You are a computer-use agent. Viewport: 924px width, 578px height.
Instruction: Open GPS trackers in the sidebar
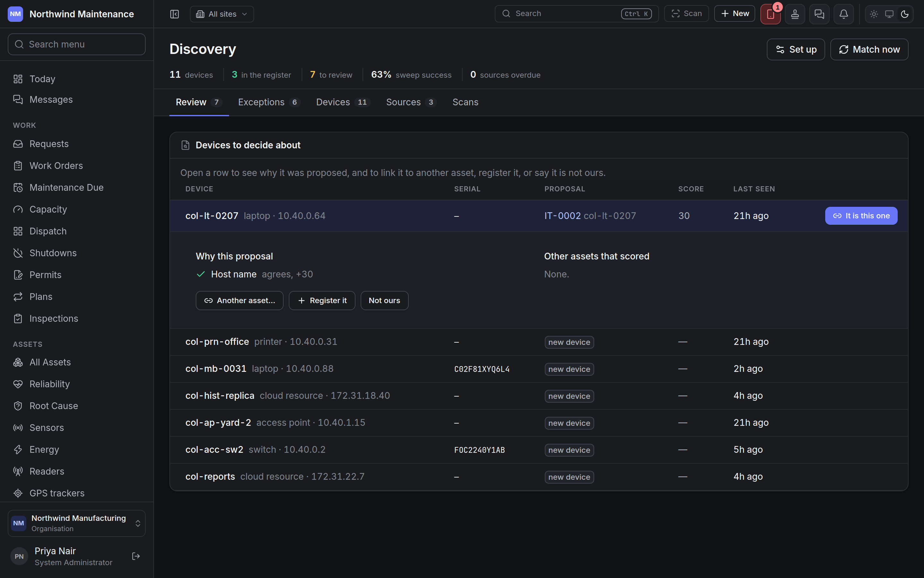(x=77, y=493)
